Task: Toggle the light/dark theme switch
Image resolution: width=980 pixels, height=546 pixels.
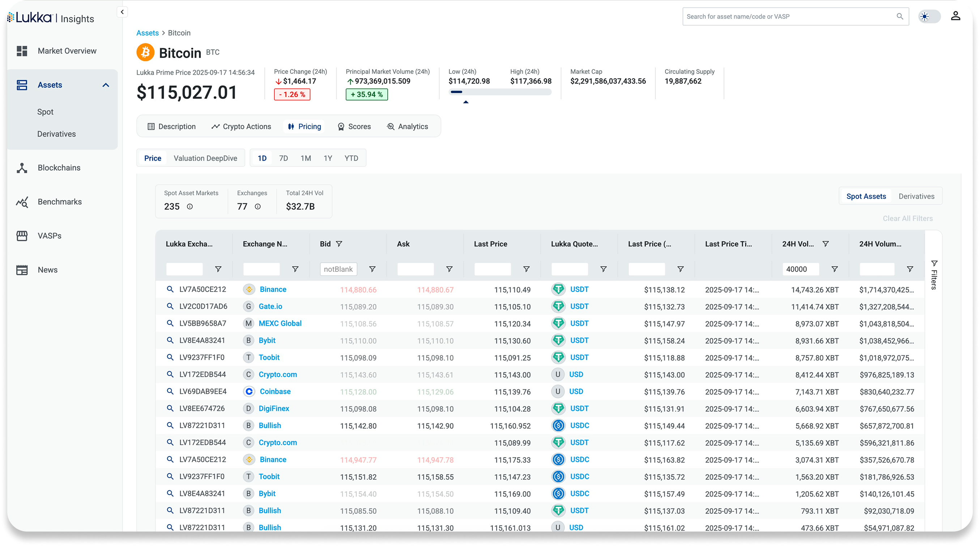Action: coord(929,16)
